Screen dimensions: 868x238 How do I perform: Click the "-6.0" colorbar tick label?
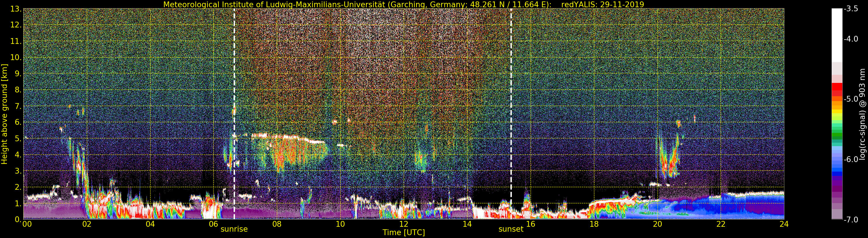click(x=850, y=159)
